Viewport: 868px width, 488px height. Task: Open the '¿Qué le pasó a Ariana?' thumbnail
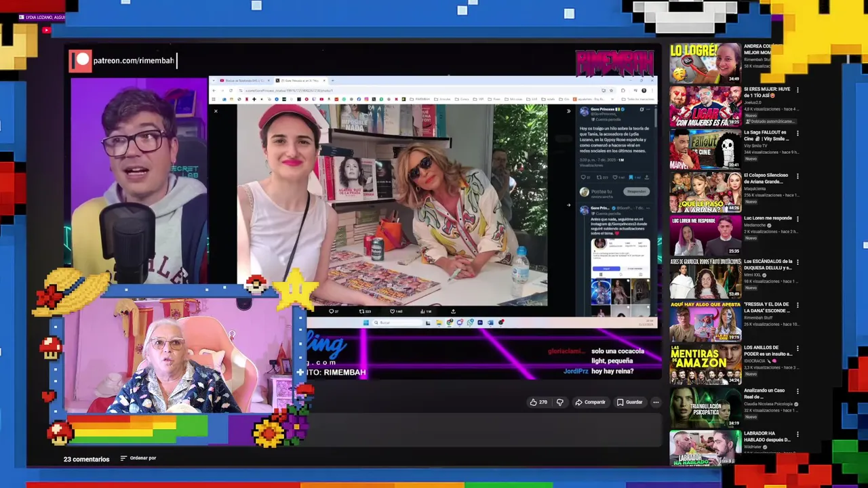pos(705,192)
